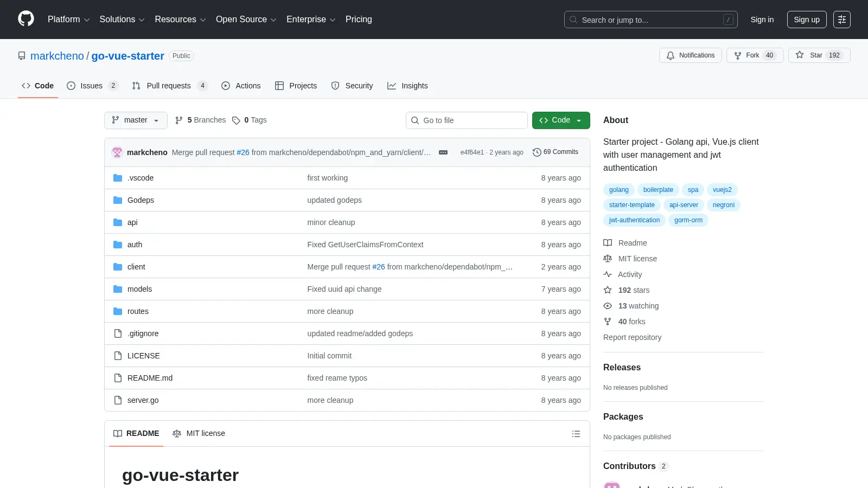Open the README.md file
This screenshot has width=868, height=488.
[x=150, y=378]
